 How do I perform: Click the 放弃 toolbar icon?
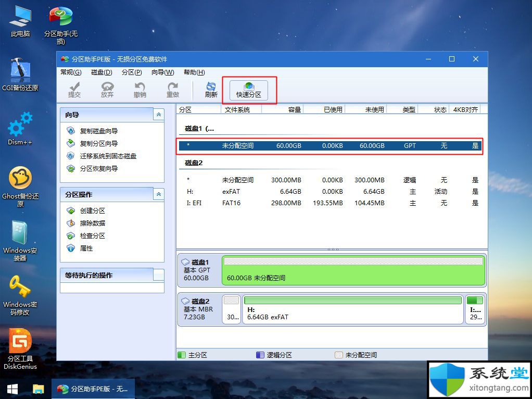107,90
